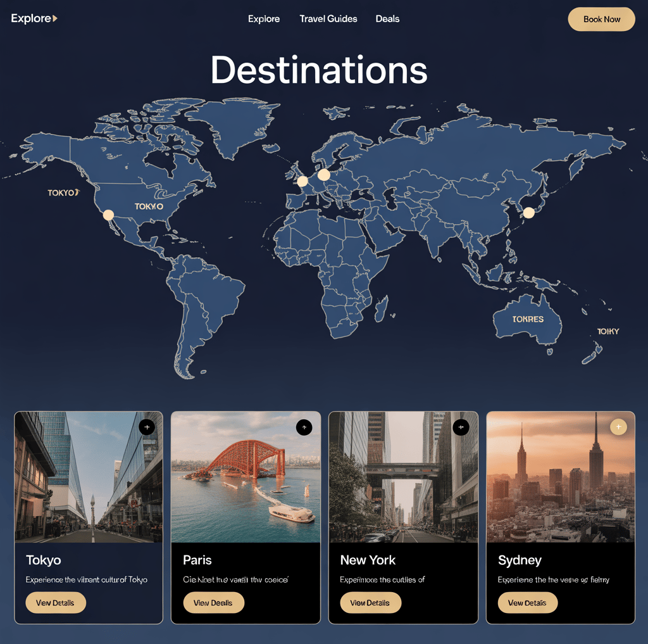Select the map pin over Germany
648x644 pixels.
(324, 175)
